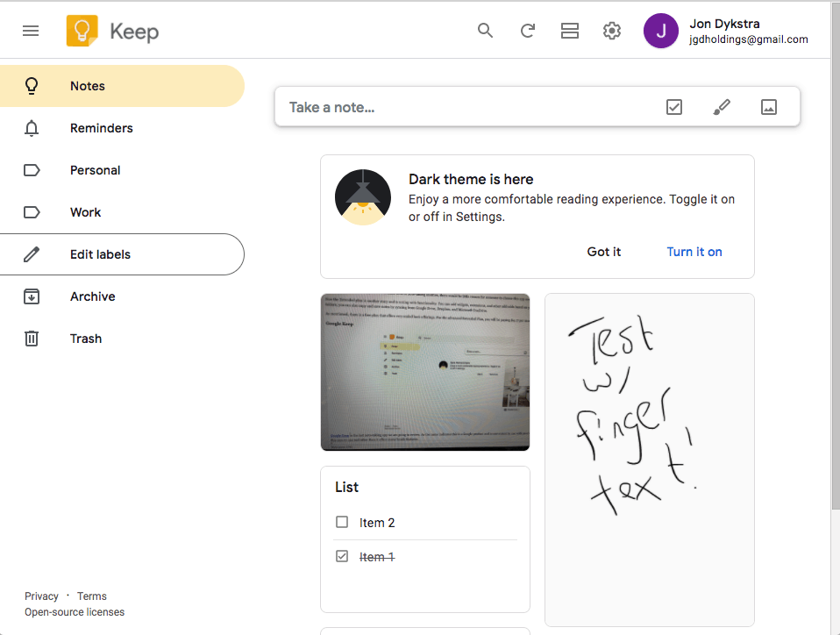Dismiss the dark theme banner with Got it

603,252
